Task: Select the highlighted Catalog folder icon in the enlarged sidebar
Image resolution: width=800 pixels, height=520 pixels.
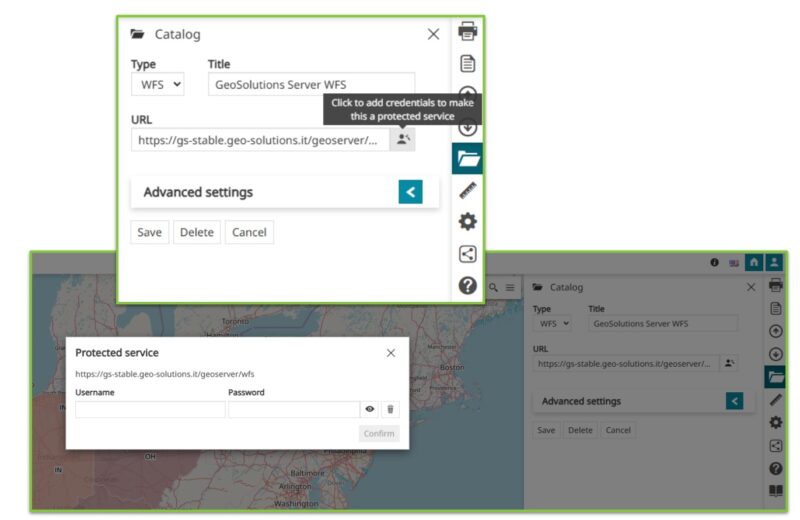Action: pos(467,159)
